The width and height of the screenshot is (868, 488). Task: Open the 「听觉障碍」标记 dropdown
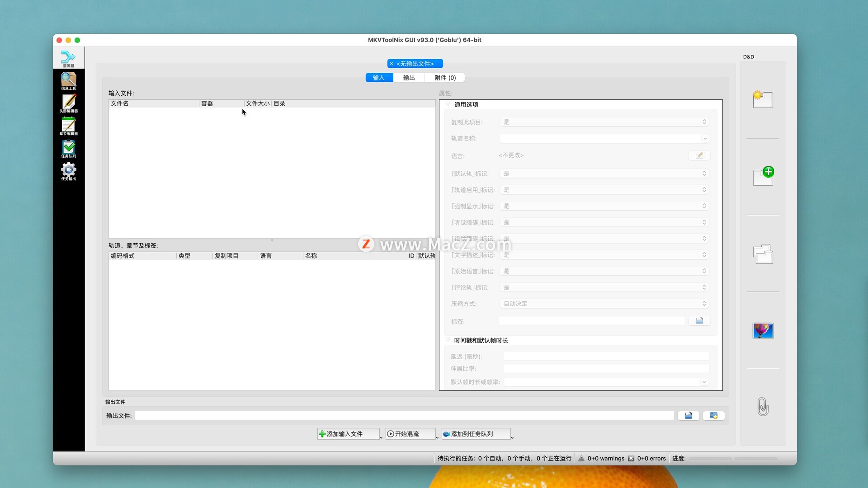click(x=604, y=222)
